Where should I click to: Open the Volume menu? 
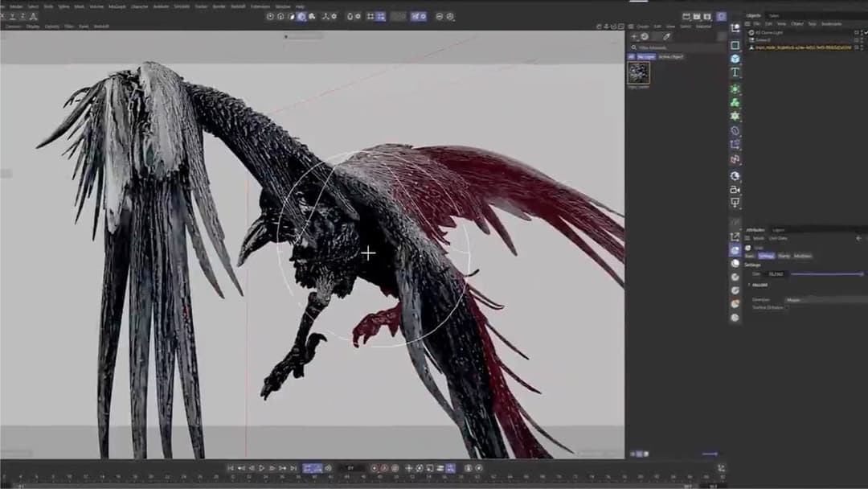[96, 6]
